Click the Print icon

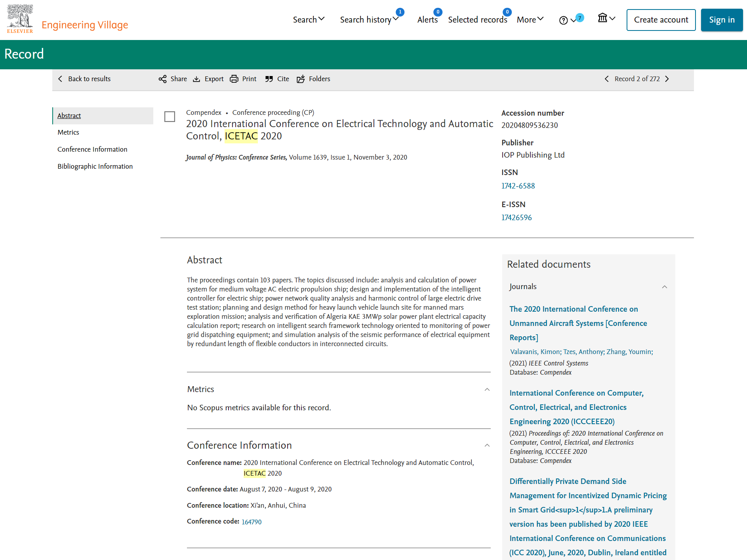point(234,79)
